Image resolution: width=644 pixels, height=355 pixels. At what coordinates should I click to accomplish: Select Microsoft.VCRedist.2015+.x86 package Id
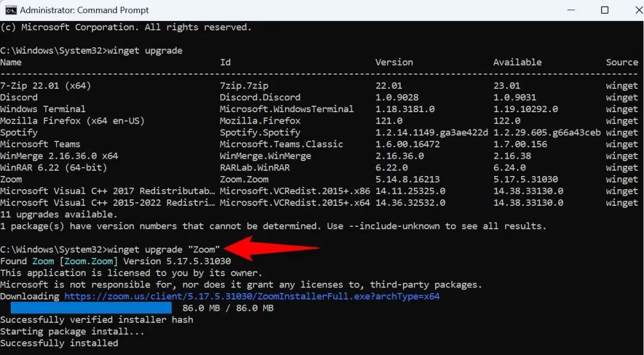click(295, 191)
